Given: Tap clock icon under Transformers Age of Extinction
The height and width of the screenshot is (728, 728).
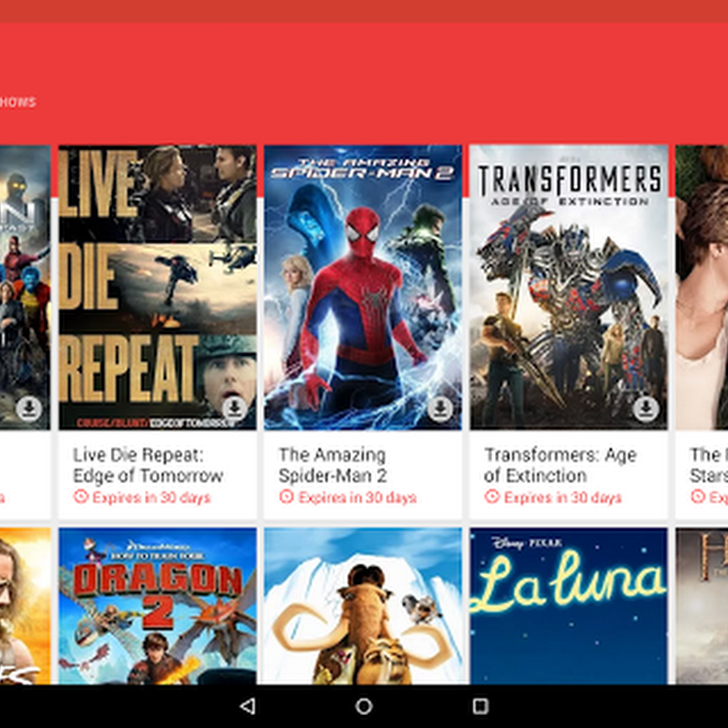Looking at the screenshot, I should 492,497.
